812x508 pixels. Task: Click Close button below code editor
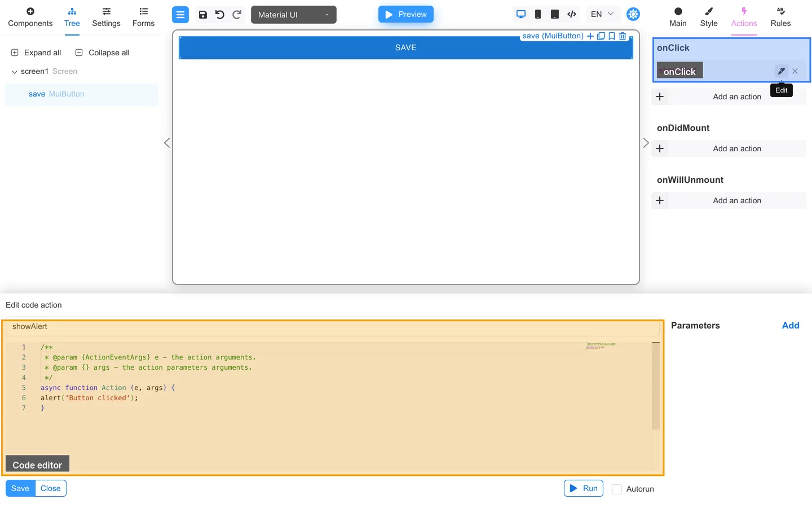(x=51, y=488)
